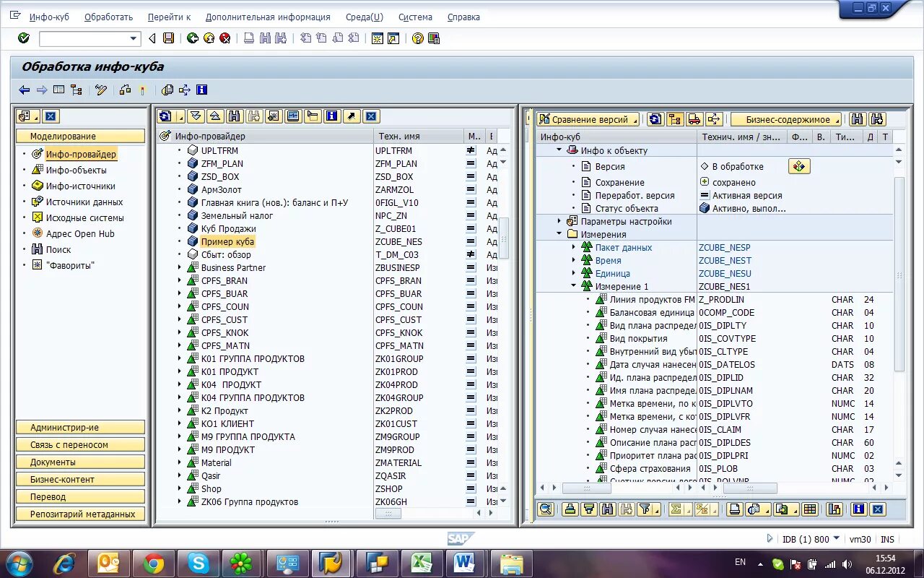Close the navigation pane with X icon
Viewport: 924px width, 578px height.
(50, 116)
